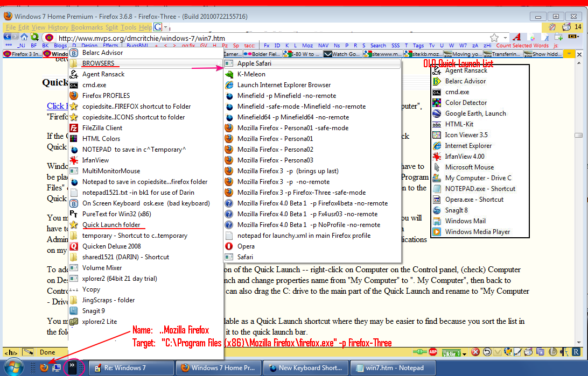Open the NoSquint-style green status dropdown arrow
This screenshot has height=376, width=588.
coord(465,353)
